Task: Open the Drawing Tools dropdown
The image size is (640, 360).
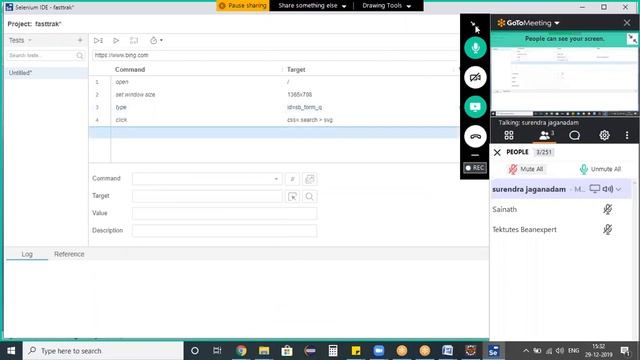Action: [387, 6]
